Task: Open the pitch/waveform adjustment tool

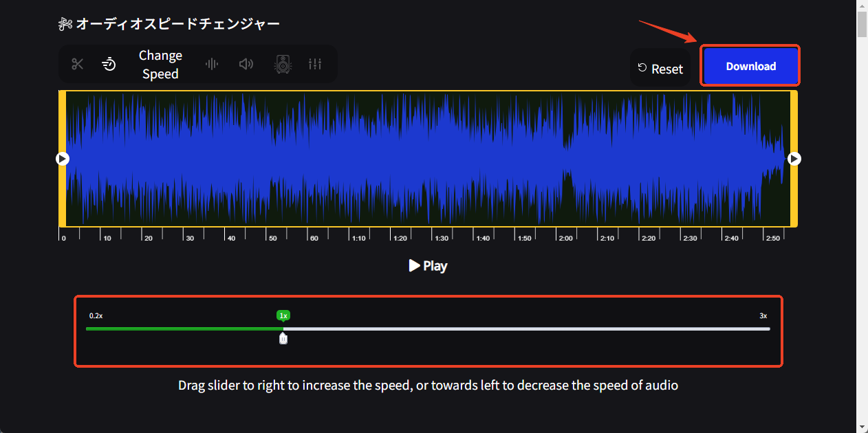Action: [211, 63]
